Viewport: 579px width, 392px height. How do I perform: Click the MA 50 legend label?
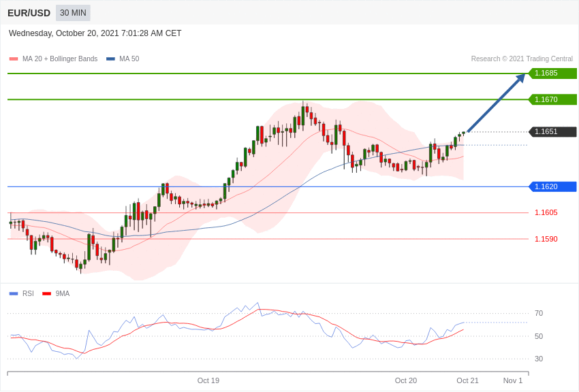pyautogui.click(x=129, y=59)
